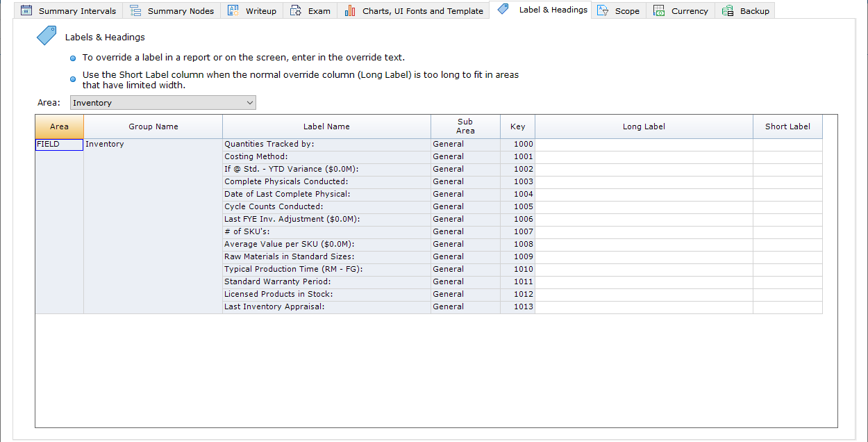Viewport: 868px width, 442px height.
Task: Click the Key column header
Action: coord(517,126)
